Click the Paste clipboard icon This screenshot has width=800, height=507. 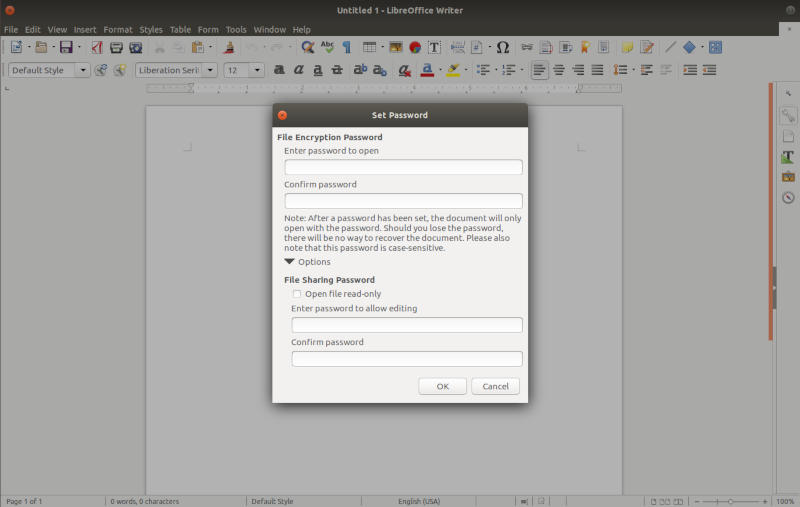[197, 47]
